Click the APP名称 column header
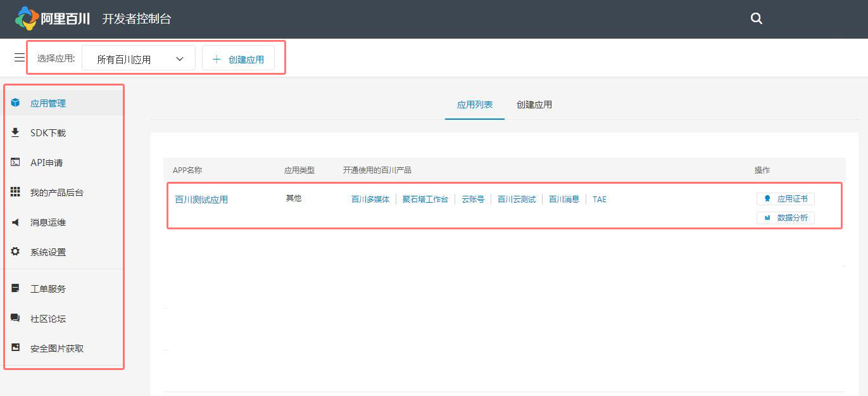 click(x=187, y=170)
